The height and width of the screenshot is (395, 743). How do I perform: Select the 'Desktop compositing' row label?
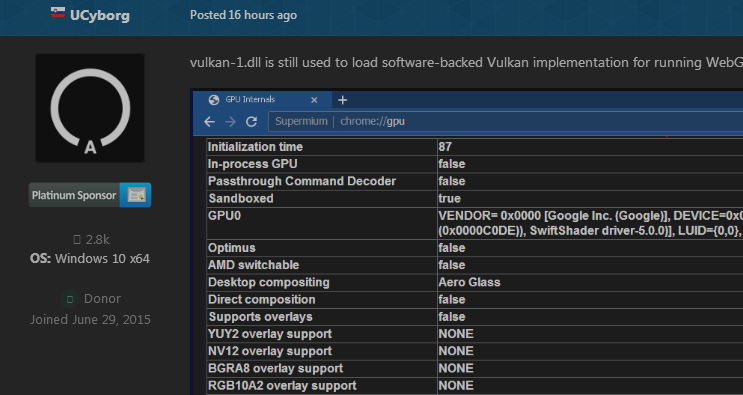pos(269,282)
